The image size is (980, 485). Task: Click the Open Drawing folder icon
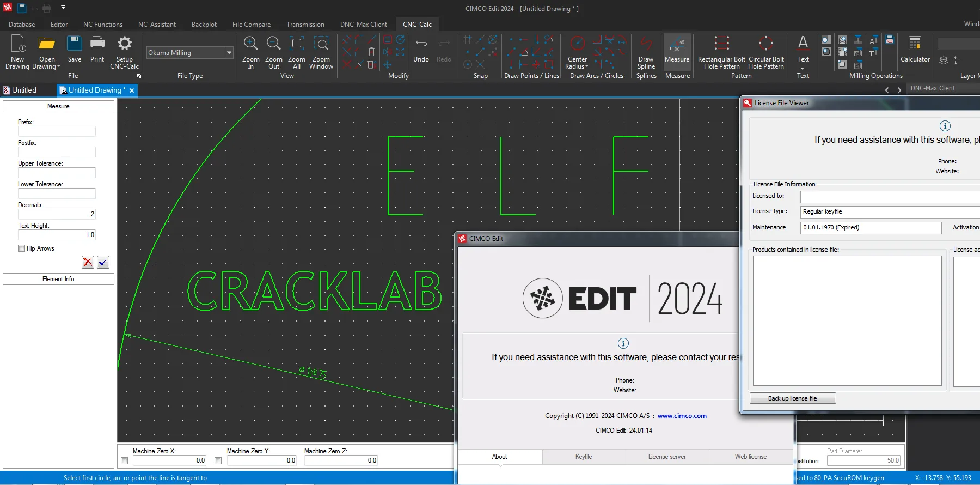click(x=47, y=44)
